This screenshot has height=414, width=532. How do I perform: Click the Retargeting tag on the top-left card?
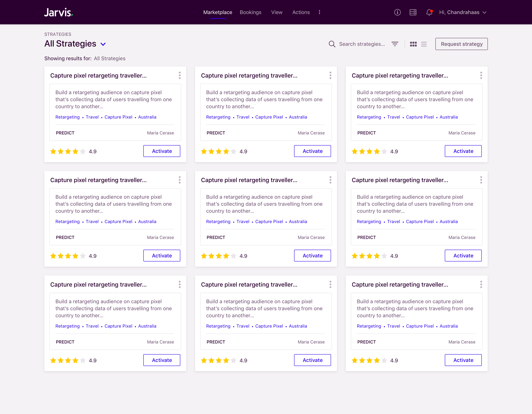[67, 117]
